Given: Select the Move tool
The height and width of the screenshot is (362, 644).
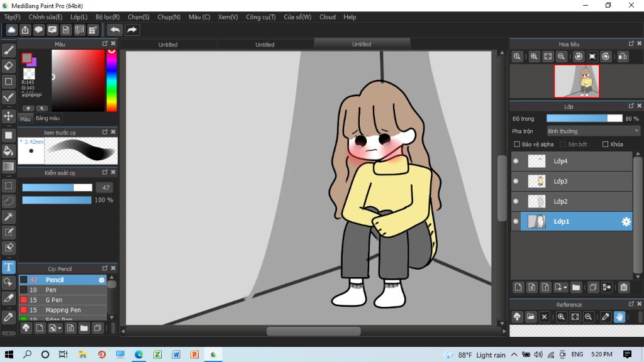Looking at the screenshot, I should point(9,116).
